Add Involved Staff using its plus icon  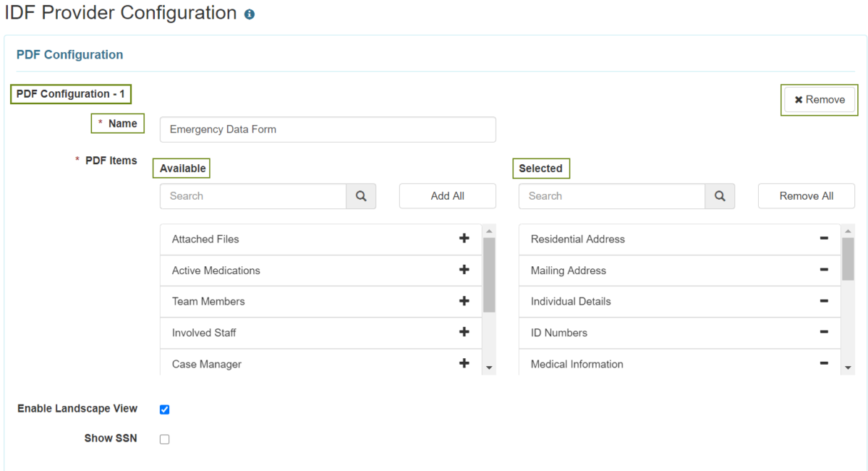(x=464, y=332)
